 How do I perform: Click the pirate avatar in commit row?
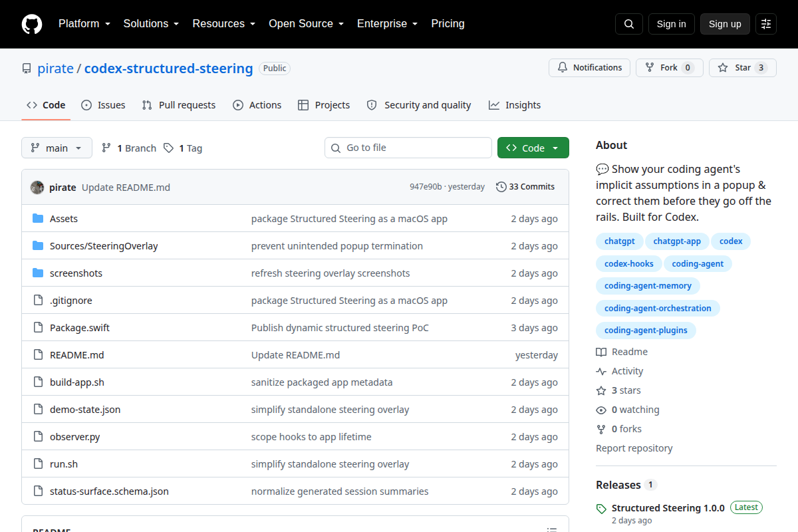(37, 187)
